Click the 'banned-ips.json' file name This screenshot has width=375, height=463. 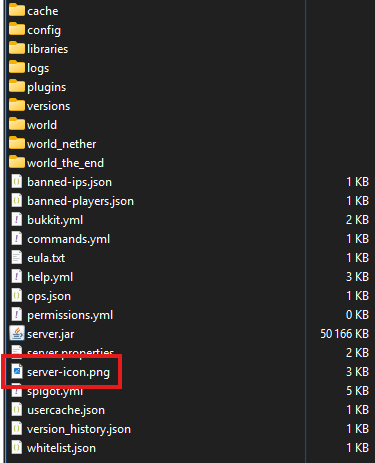(69, 182)
